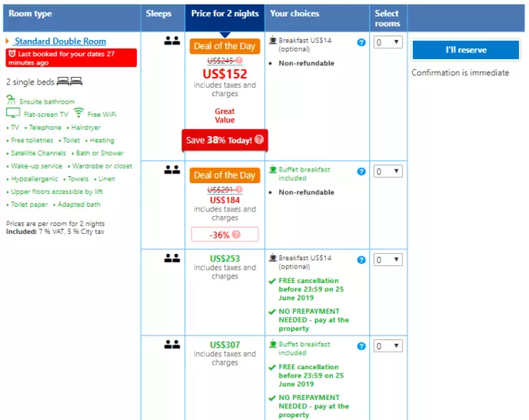Click the two-person sleeps icon for US$307 row

point(172,345)
